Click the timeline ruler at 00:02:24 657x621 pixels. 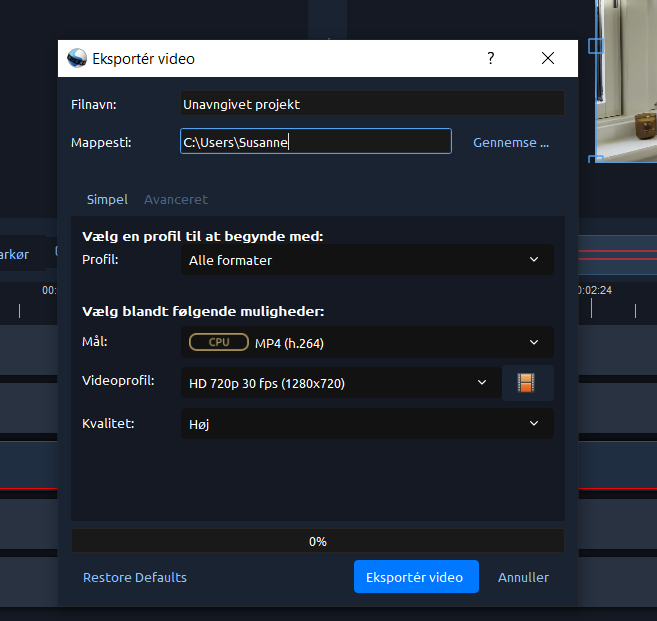coord(595,291)
